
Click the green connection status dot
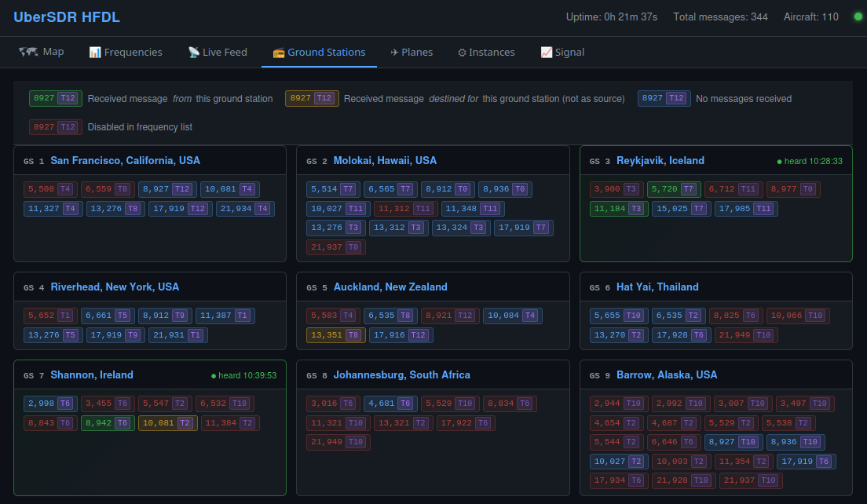pos(858,16)
